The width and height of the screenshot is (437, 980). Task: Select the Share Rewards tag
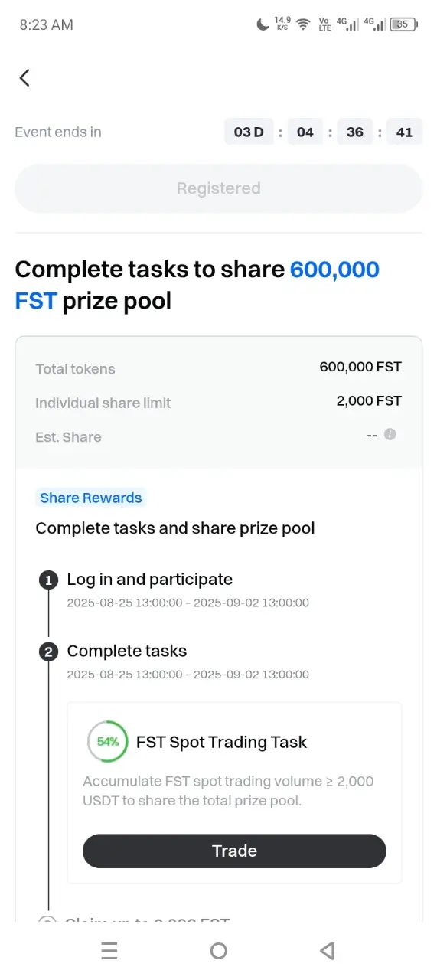(x=91, y=498)
